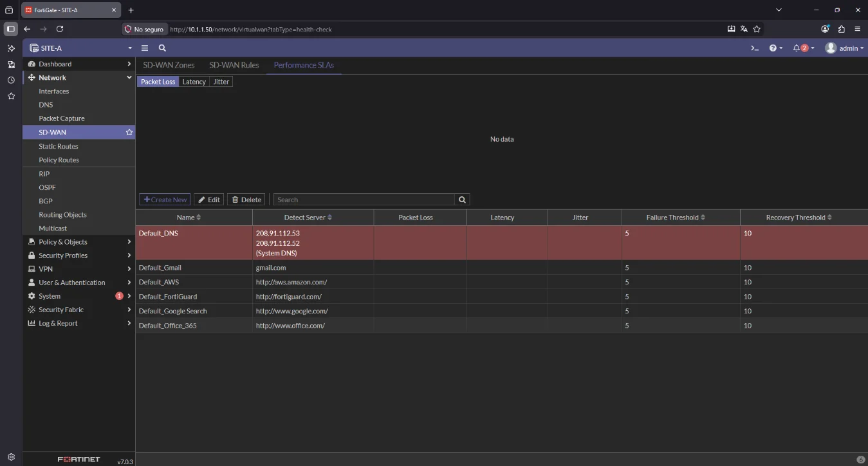This screenshot has width=868, height=466.
Task: Click the SD-WAN favorite star icon
Action: (x=129, y=132)
